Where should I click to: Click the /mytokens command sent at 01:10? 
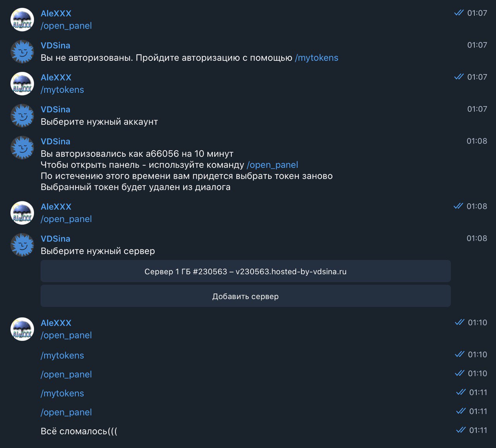[x=62, y=355]
